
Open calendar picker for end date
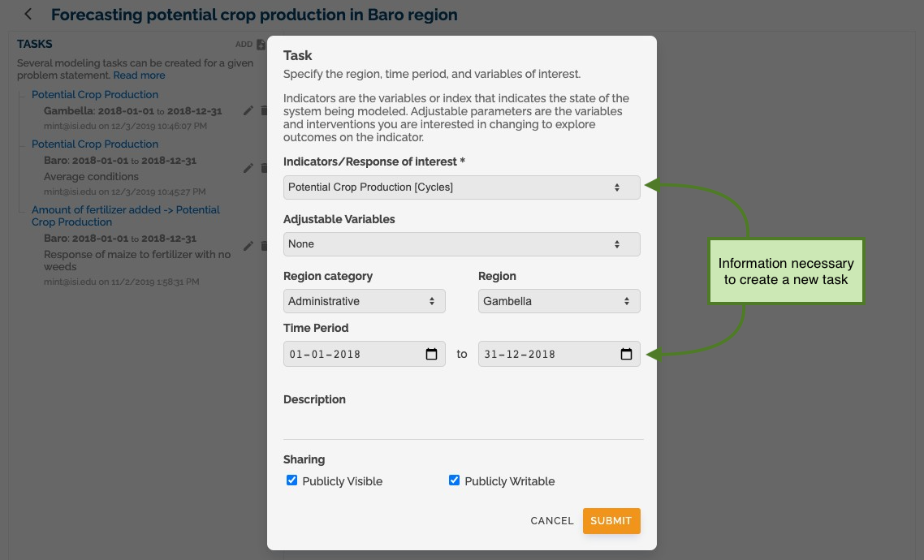click(626, 354)
